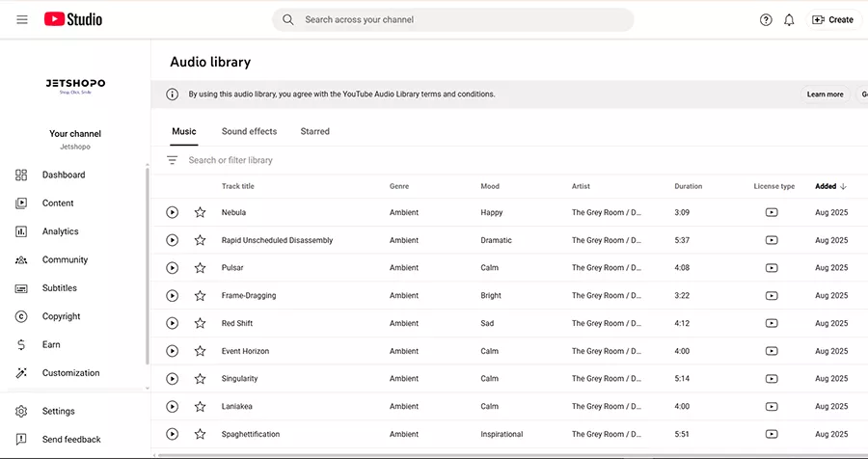Click the Learn more button
Viewport: 868px width, 459px height.
pos(825,94)
